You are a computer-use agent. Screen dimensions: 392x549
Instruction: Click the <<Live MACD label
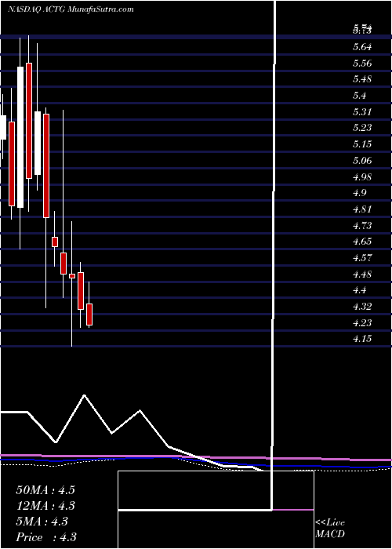330,529
